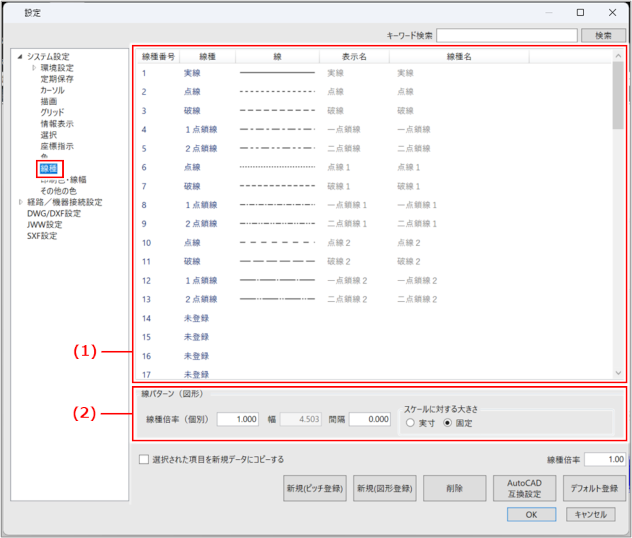This screenshot has width=632, height=538.
Task: Expand the 環境設定 tree node
Action: click(34, 67)
